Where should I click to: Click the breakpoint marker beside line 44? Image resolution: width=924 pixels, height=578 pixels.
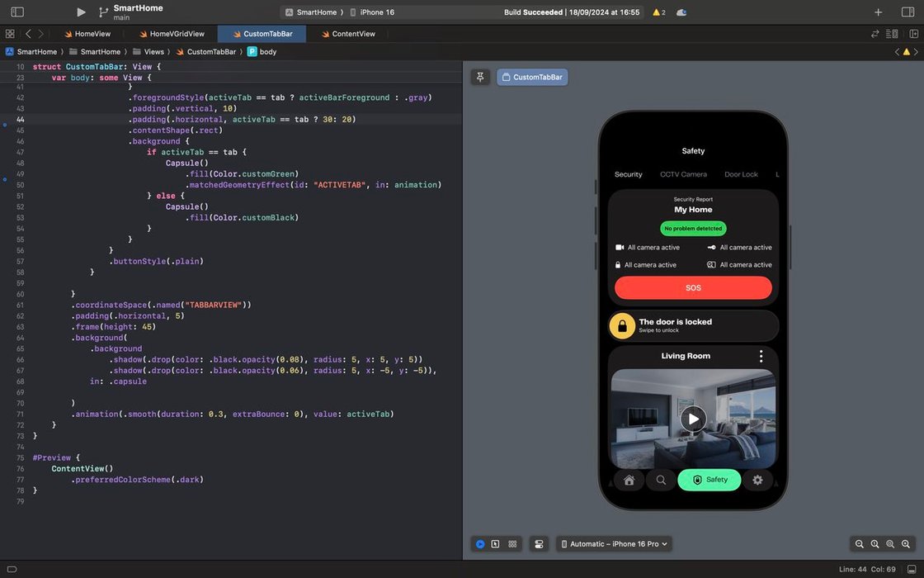point(5,125)
